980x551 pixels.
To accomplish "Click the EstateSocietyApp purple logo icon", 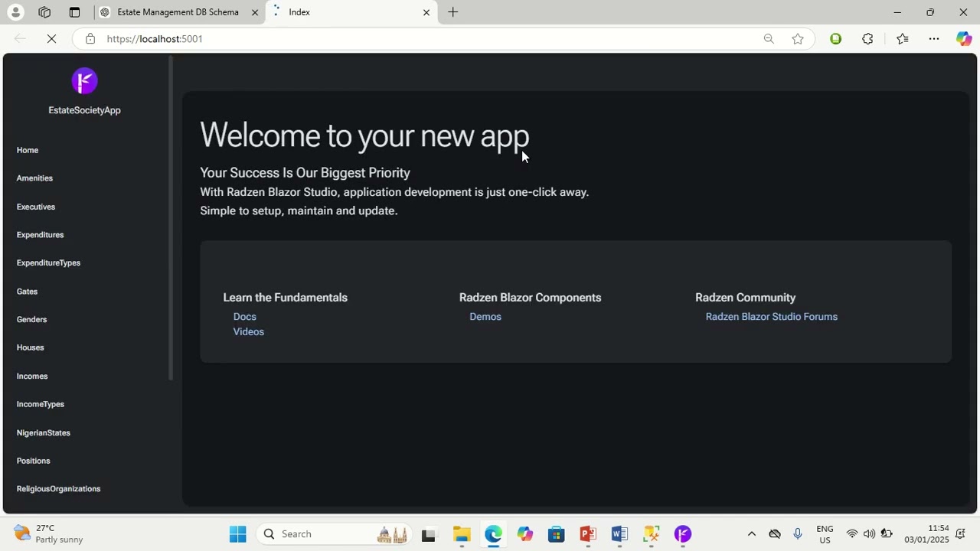I will tap(84, 81).
